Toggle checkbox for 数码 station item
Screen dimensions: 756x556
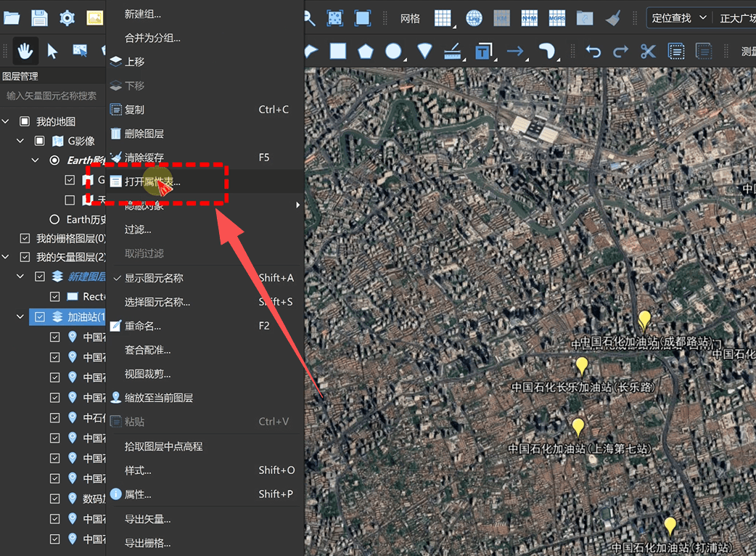(x=55, y=498)
